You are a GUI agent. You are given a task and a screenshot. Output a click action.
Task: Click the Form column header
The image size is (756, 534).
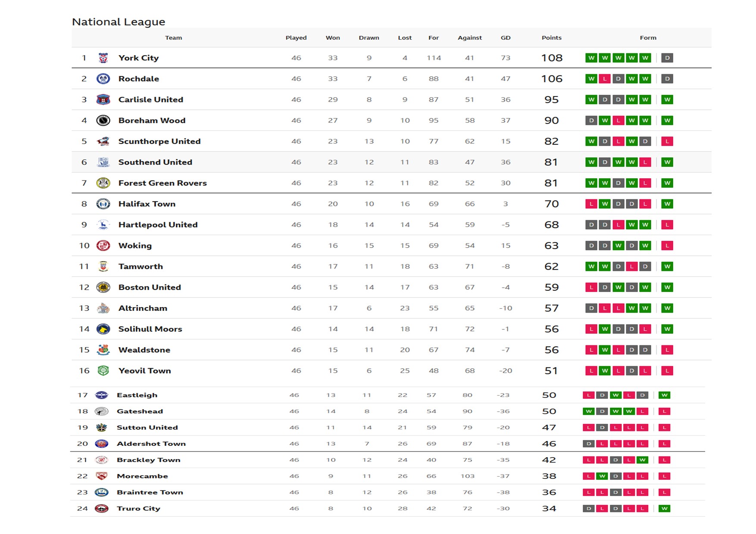click(648, 38)
